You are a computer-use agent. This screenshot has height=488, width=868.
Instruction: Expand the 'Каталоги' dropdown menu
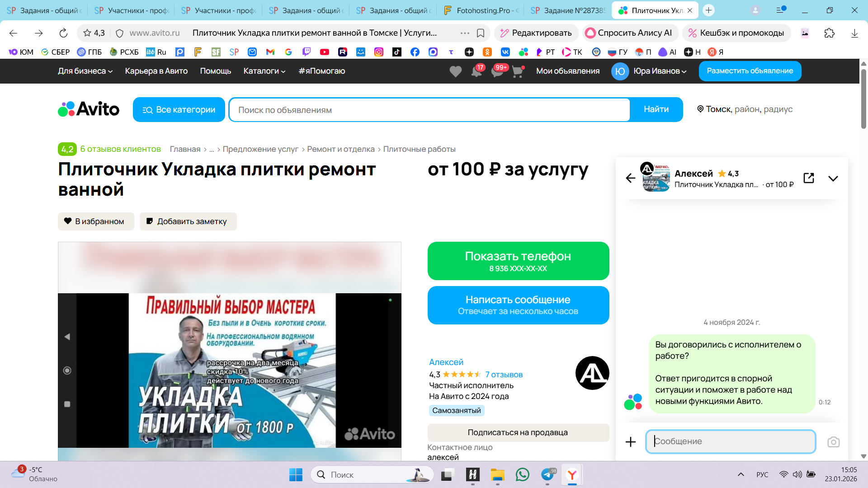[x=264, y=71]
